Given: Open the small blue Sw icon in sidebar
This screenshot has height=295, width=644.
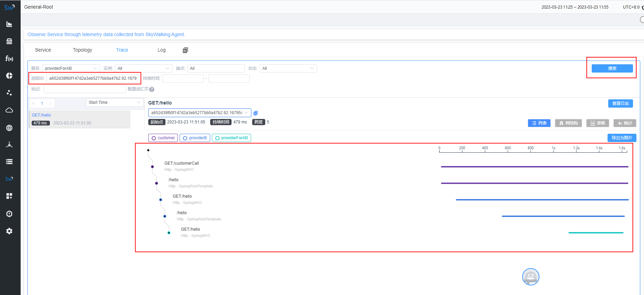Looking at the screenshot, I should click(x=9, y=179).
